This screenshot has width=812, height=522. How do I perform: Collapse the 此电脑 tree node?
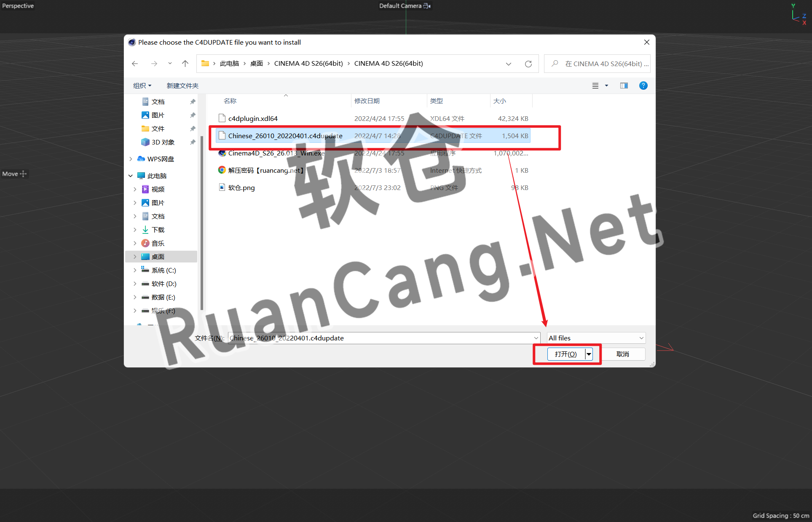coord(131,176)
